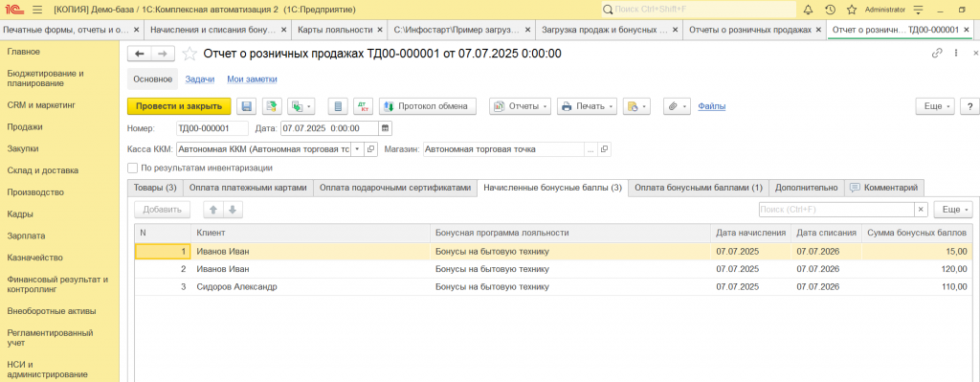Switch to Товары (3) tab

155,188
